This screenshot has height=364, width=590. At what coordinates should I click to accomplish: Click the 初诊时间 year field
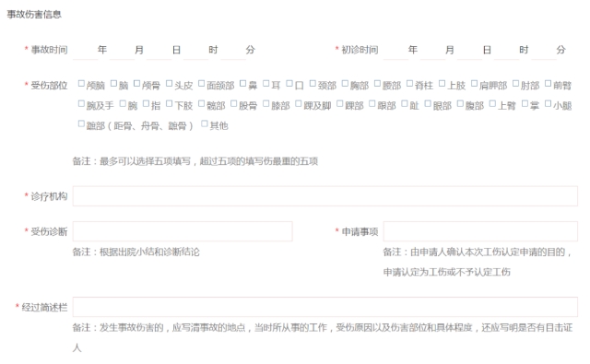click(395, 51)
